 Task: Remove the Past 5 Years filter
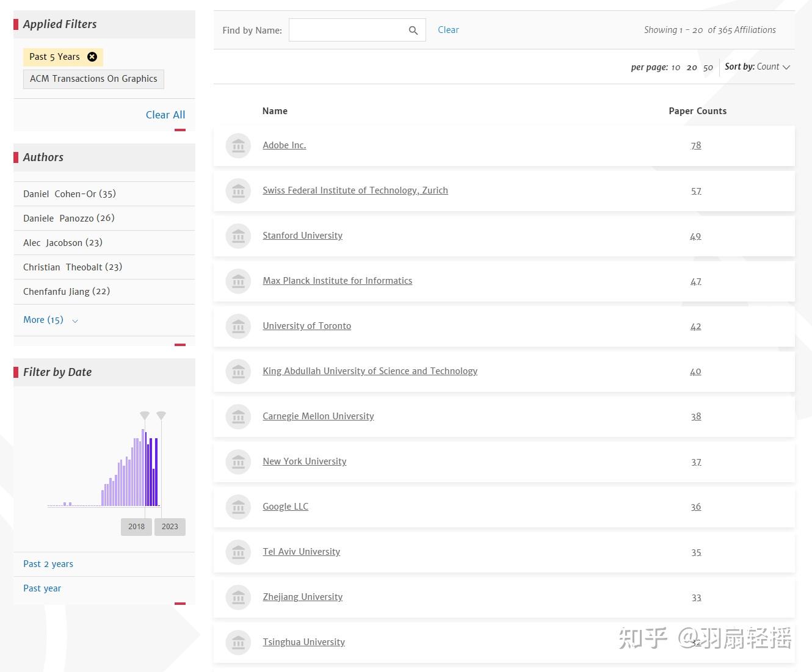tap(92, 57)
